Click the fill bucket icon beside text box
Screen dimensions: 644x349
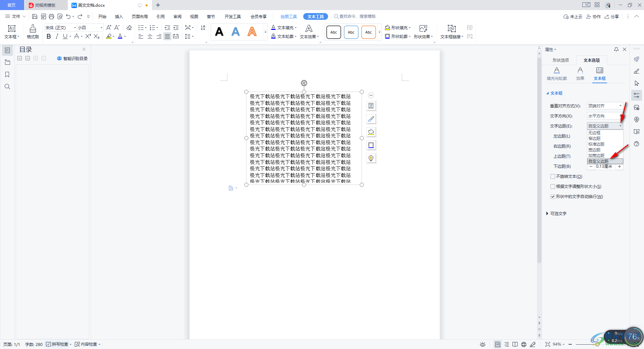371,132
